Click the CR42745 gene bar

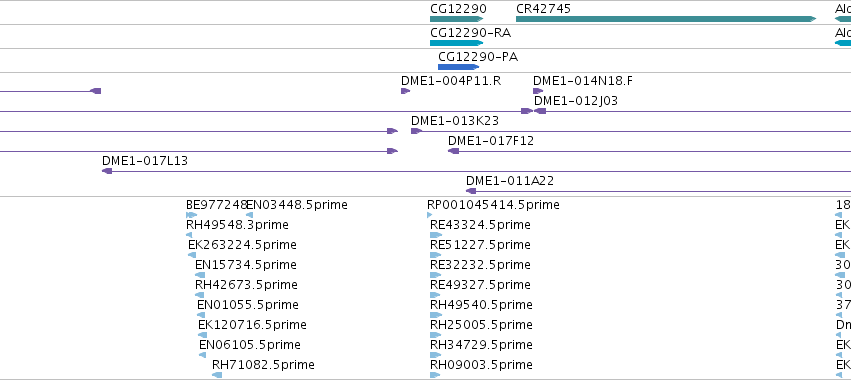(666, 19)
